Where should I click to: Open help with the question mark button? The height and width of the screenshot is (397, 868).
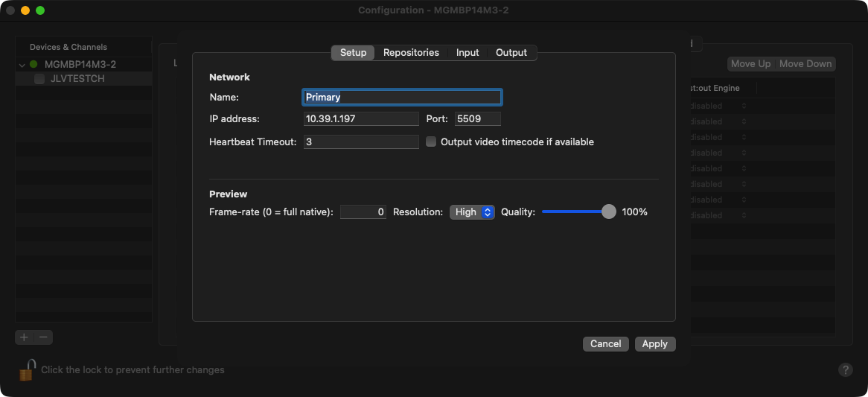tap(845, 369)
